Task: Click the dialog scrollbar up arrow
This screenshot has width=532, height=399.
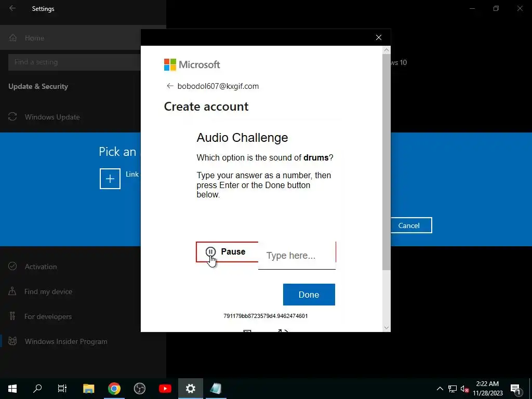Action: coord(386,50)
